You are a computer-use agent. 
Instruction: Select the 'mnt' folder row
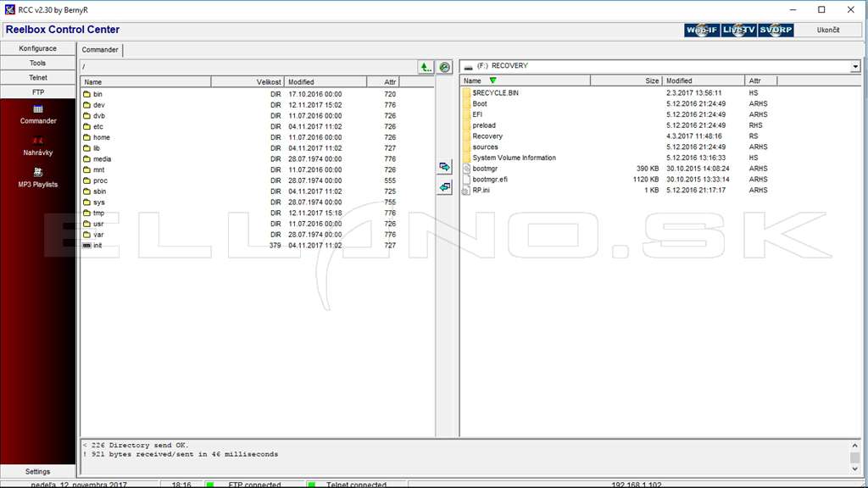click(257, 169)
